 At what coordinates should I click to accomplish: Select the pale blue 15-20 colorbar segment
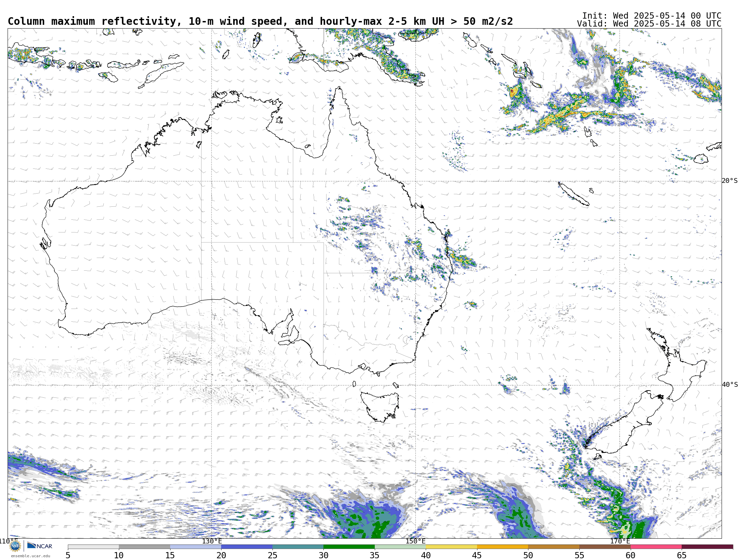[x=196, y=547]
